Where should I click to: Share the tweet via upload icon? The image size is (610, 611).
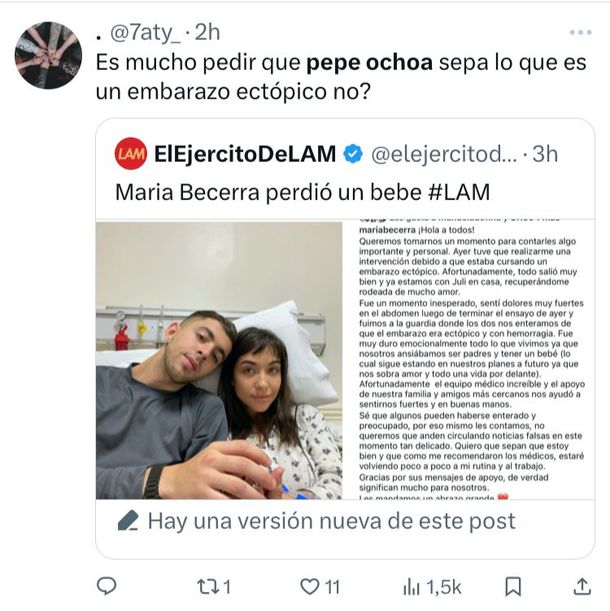pyautogui.click(x=582, y=585)
